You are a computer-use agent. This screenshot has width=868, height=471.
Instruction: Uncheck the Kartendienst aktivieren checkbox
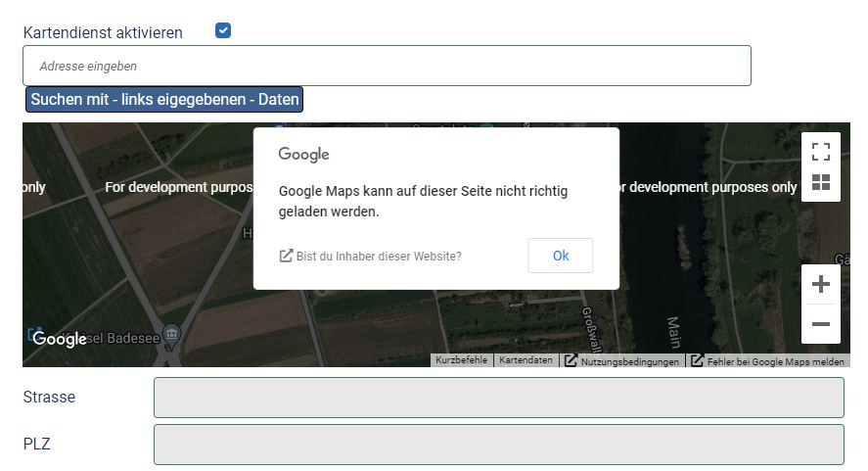pos(223,30)
